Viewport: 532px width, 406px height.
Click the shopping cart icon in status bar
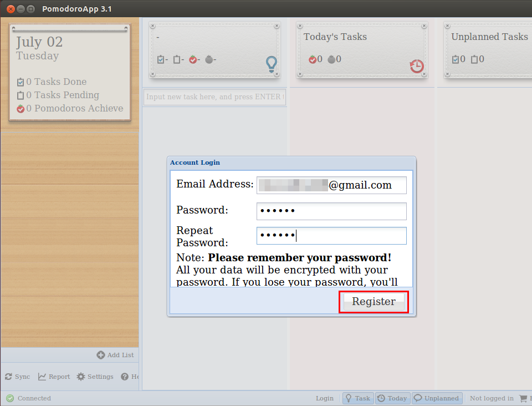pos(524,398)
